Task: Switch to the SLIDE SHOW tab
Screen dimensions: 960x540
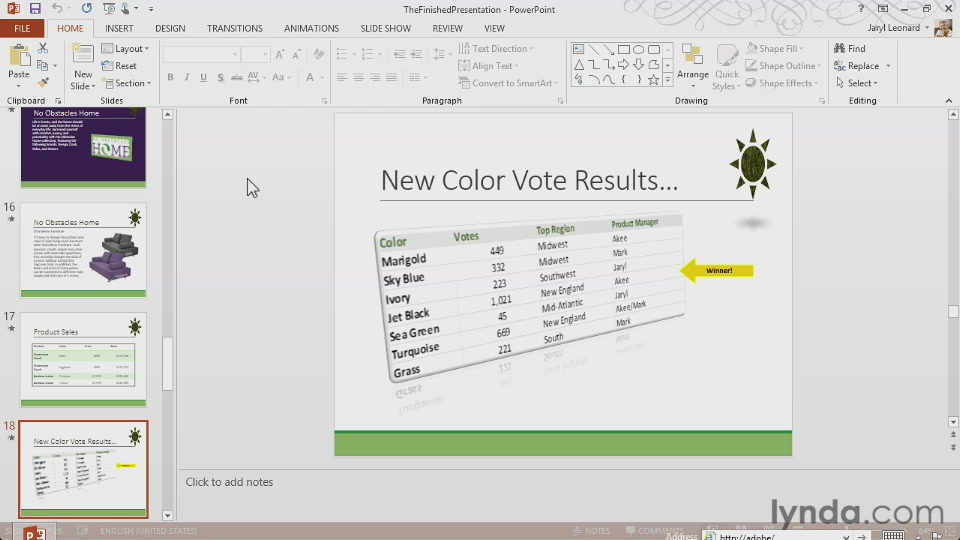Action: click(386, 28)
